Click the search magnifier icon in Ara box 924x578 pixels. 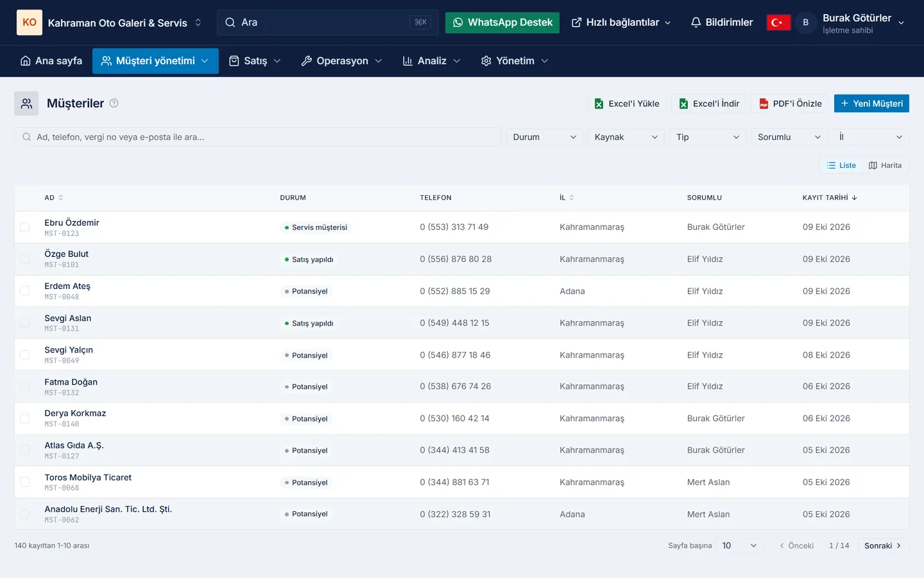230,22
